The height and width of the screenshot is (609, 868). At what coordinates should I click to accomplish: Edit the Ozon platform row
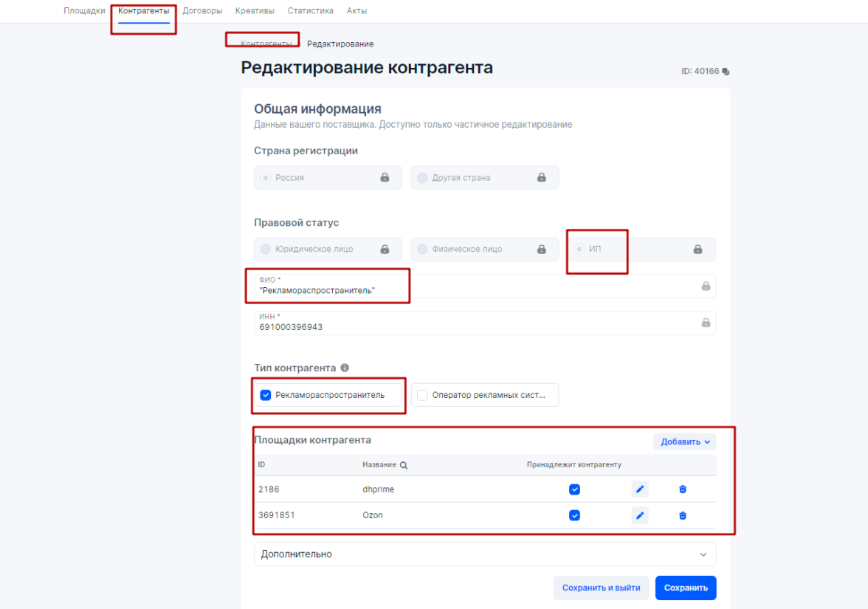(640, 515)
